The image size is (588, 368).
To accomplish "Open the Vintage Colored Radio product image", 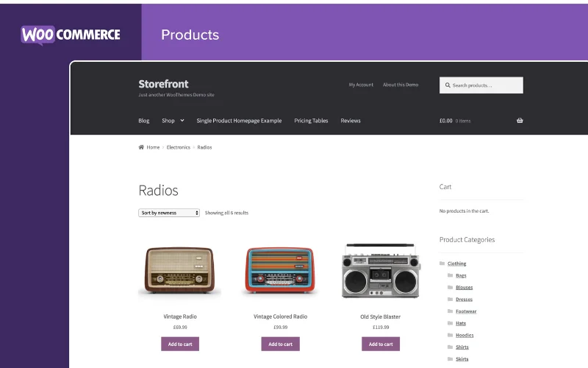I will point(281,270).
